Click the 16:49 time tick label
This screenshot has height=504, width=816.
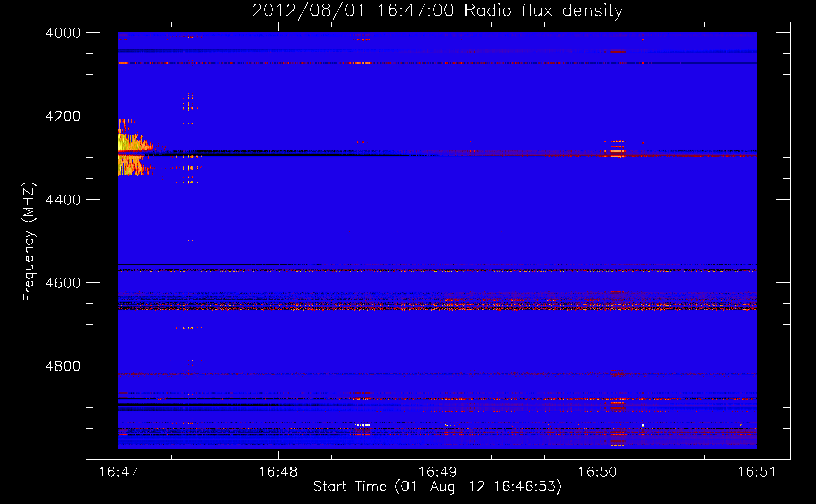click(x=438, y=472)
